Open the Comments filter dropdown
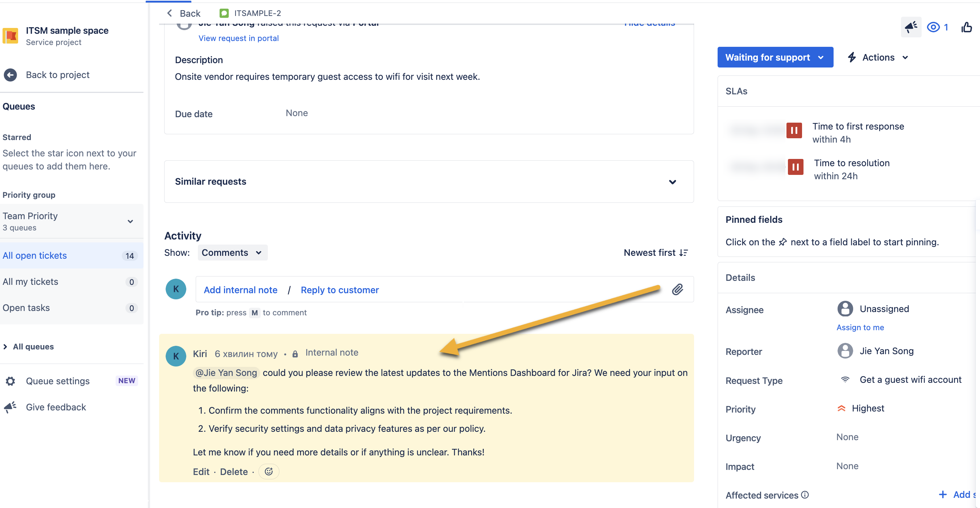The width and height of the screenshot is (980, 508). pos(232,252)
